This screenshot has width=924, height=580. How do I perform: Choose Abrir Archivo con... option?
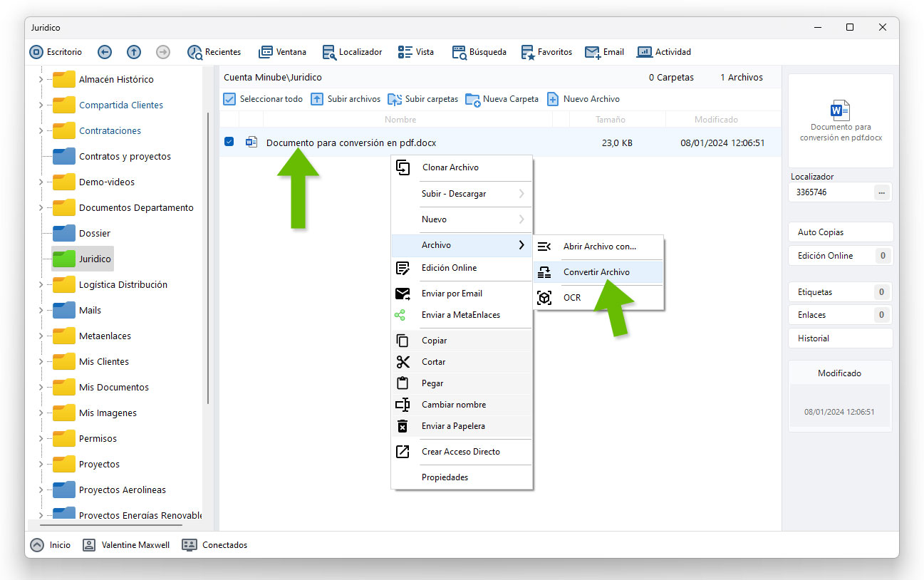[598, 247]
